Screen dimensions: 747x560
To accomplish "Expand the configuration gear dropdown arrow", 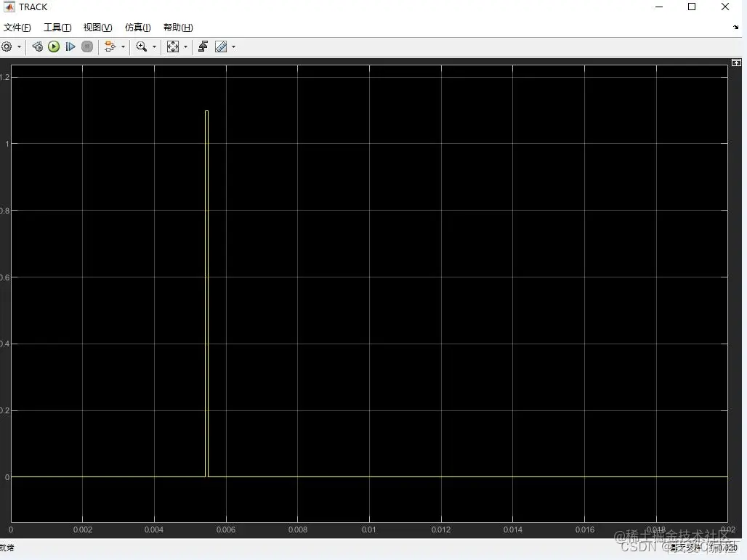I will [19, 46].
